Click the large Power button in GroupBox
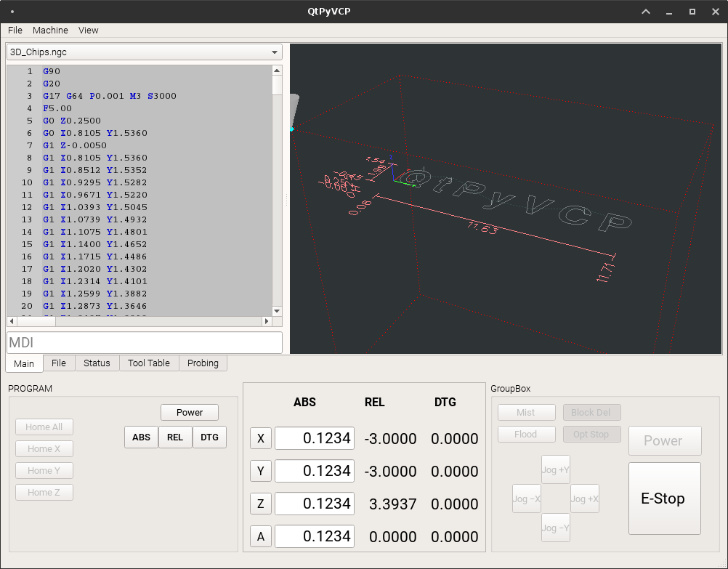This screenshot has width=728, height=569. tap(665, 441)
